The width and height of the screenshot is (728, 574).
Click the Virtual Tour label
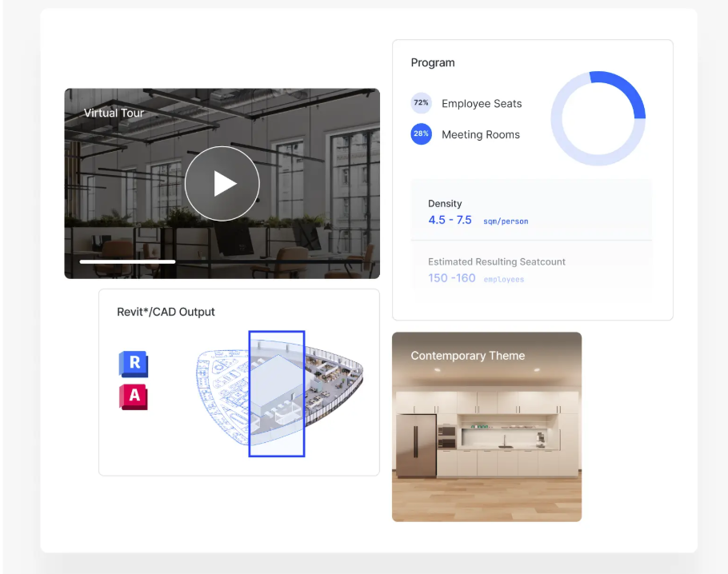(114, 113)
